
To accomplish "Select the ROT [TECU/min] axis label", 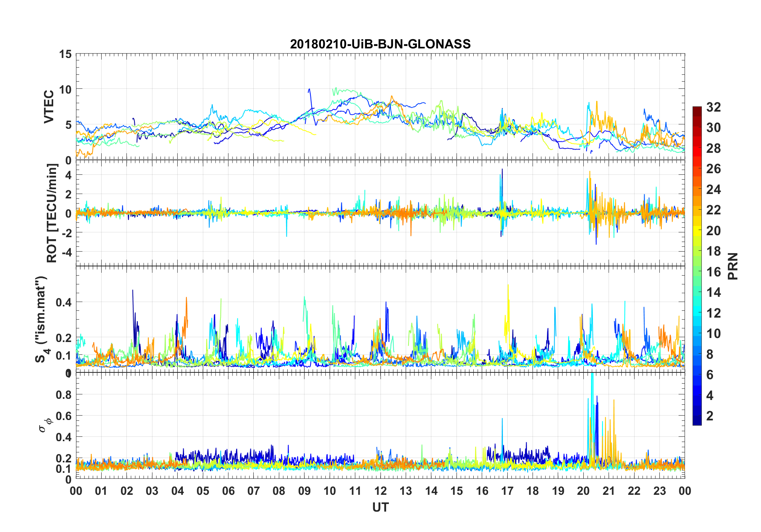I will [x=52, y=213].
